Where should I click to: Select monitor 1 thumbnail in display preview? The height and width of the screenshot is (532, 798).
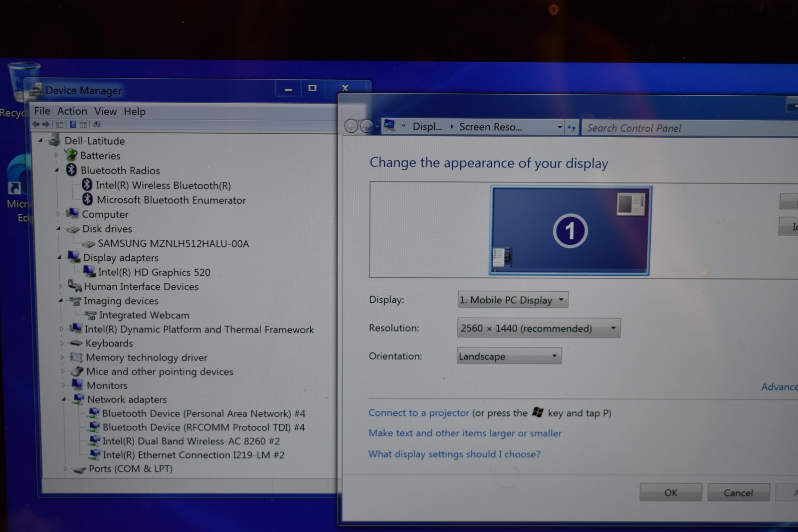(x=570, y=230)
